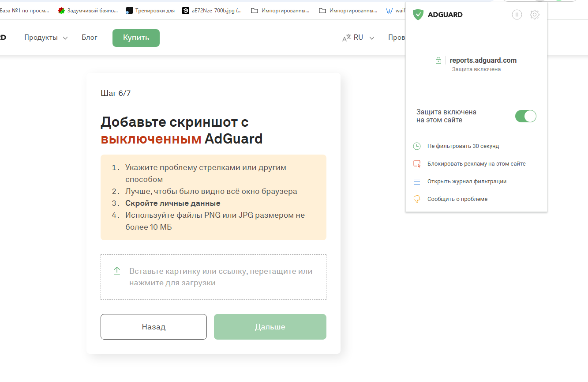The width and height of the screenshot is (588, 382).
Task: Pause AdGuard protection with pause icon
Action: click(517, 15)
